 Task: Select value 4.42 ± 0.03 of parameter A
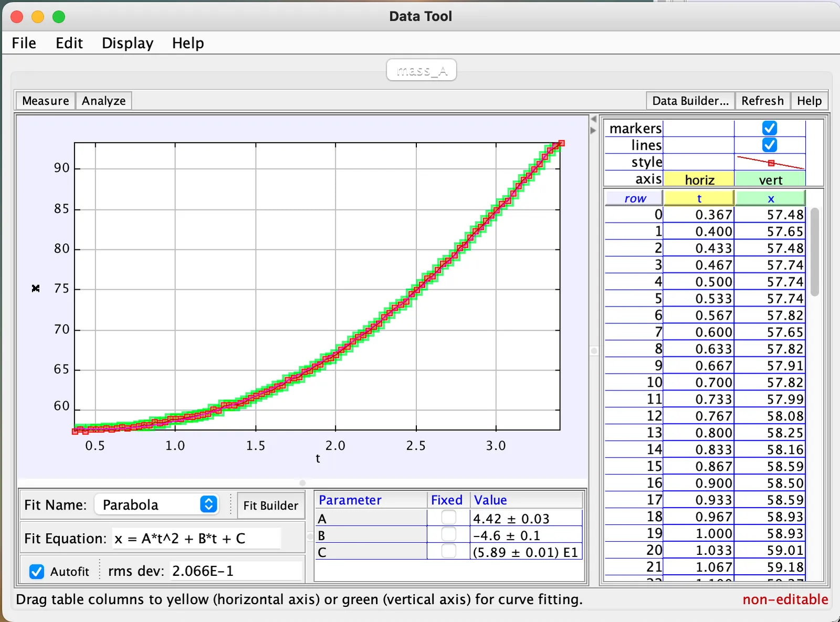(527, 519)
